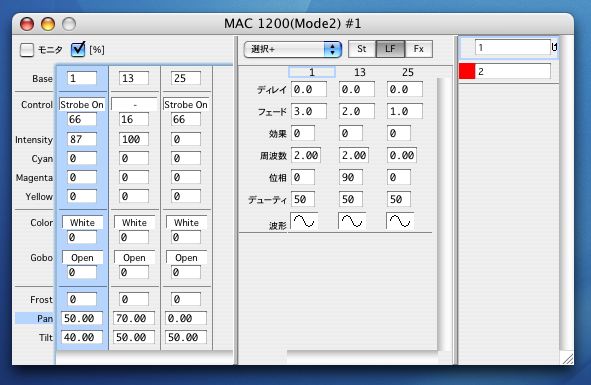Screen dimensions: 591x385
Task: Click the Intensity field showing 100
Action: 134,139
